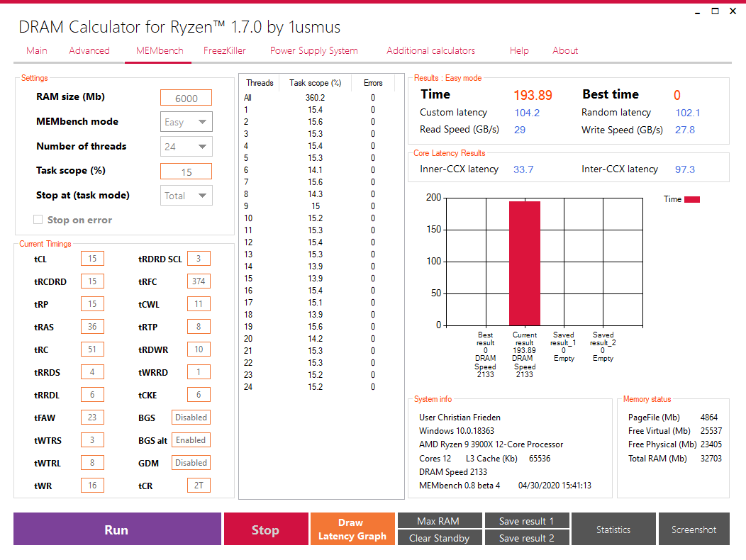The width and height of the screenshot is (746, 560).
Task: Click Draw Latency Graph button
Action: [352, 529]
